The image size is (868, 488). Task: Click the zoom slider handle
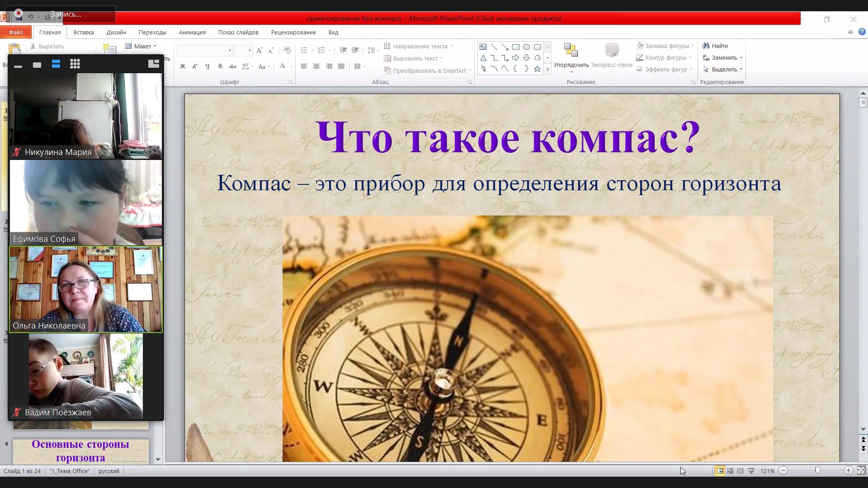point(817,471)
